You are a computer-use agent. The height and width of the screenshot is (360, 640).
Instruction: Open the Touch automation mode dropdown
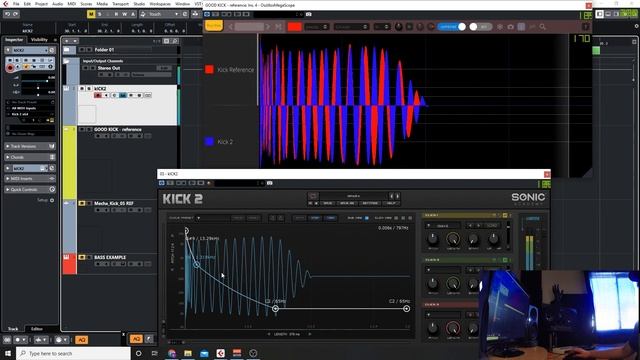pos(160,14)
